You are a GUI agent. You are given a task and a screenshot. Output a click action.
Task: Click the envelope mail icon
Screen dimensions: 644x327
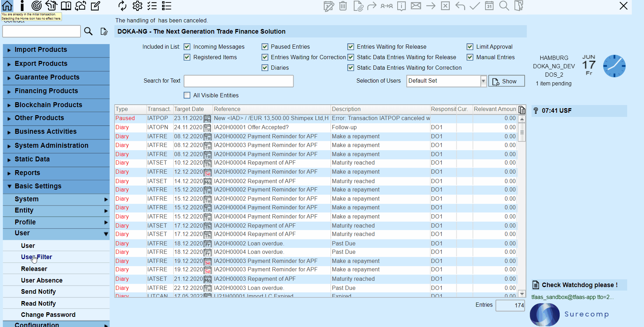pyautogui.click(x=416, y=6)
